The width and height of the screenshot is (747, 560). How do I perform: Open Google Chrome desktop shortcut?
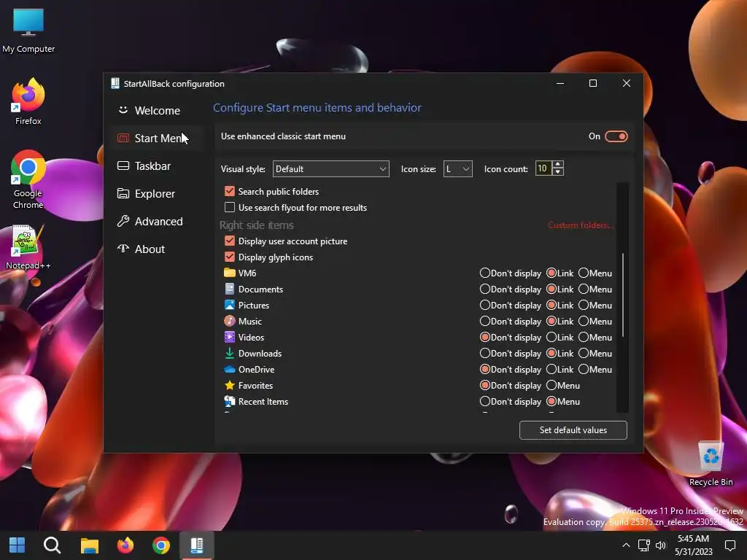28,179
